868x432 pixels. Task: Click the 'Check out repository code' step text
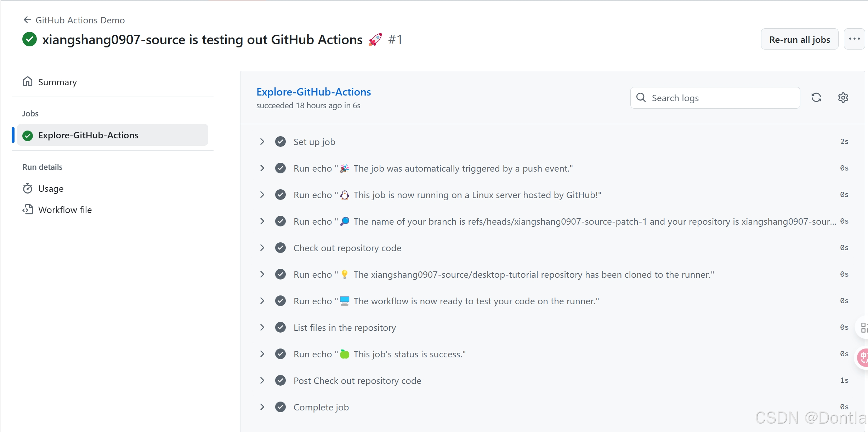(347, 248)
